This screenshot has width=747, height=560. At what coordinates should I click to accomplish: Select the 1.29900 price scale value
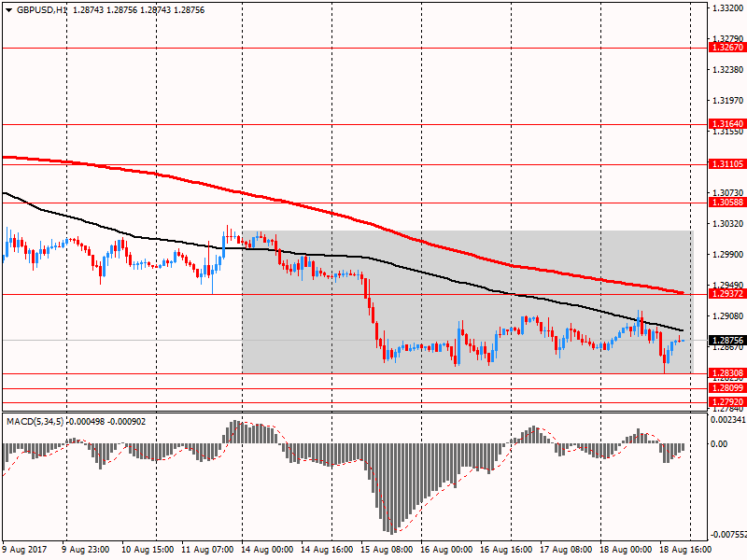728,255
